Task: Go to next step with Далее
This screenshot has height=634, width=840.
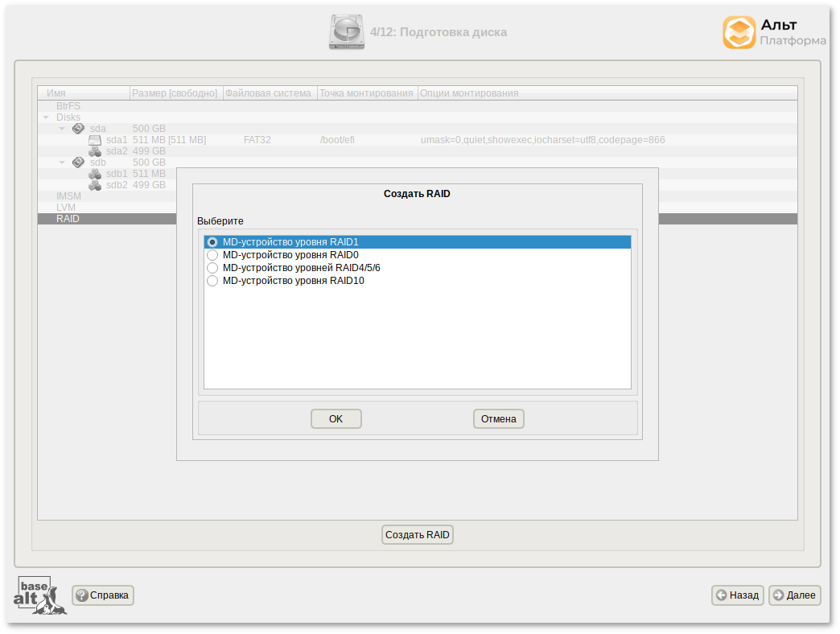Action: click(x=794, y=595)
